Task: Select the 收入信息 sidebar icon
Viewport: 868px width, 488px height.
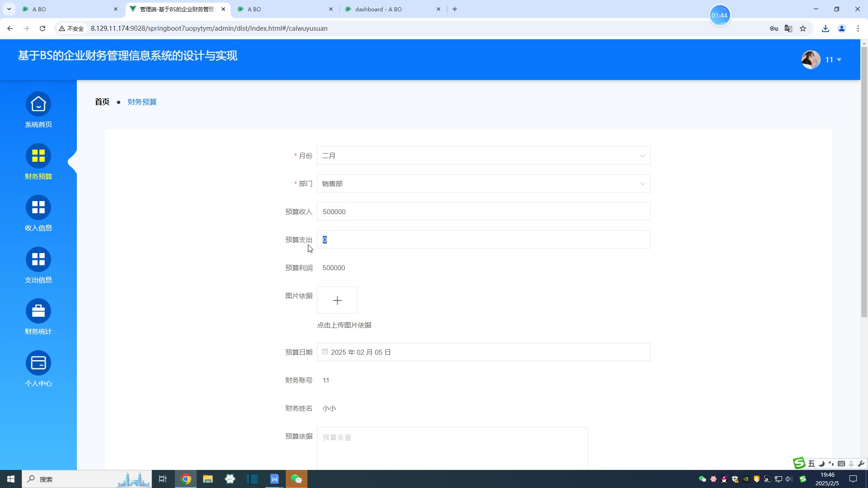Action: 38,208
